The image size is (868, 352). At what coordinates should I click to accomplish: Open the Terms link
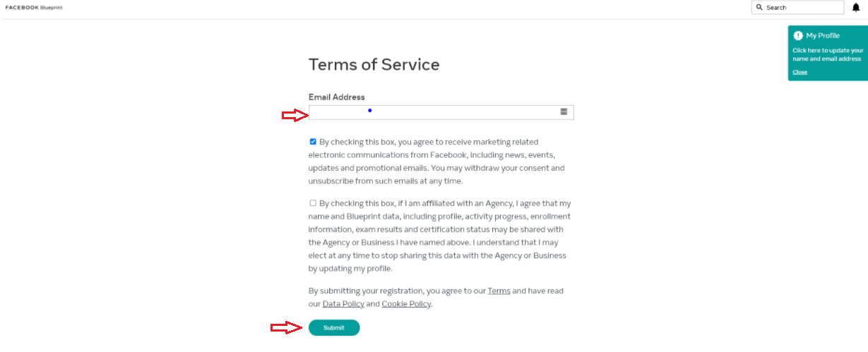point(499,291)
